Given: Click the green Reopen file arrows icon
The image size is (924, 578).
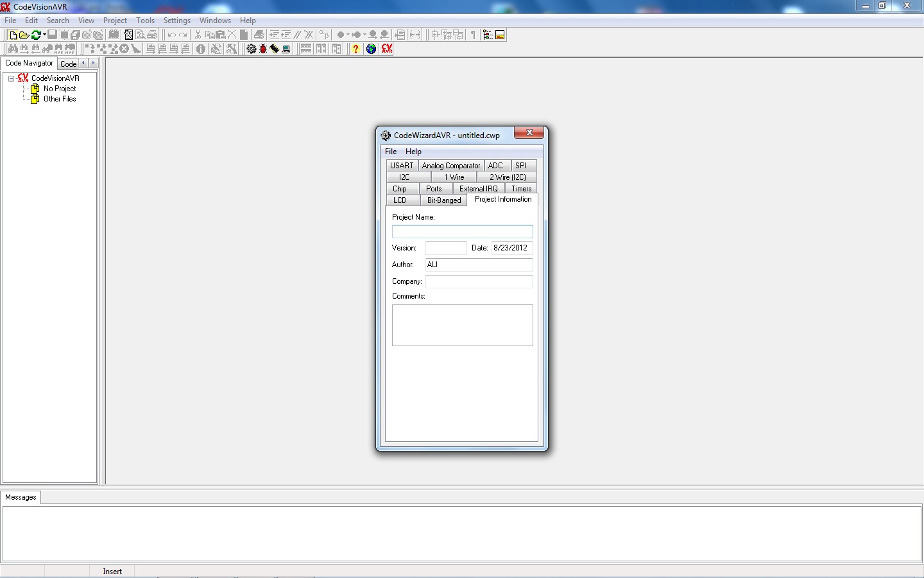Looking at the screenshot, I should pyautogui.click(x=36, y=35).
